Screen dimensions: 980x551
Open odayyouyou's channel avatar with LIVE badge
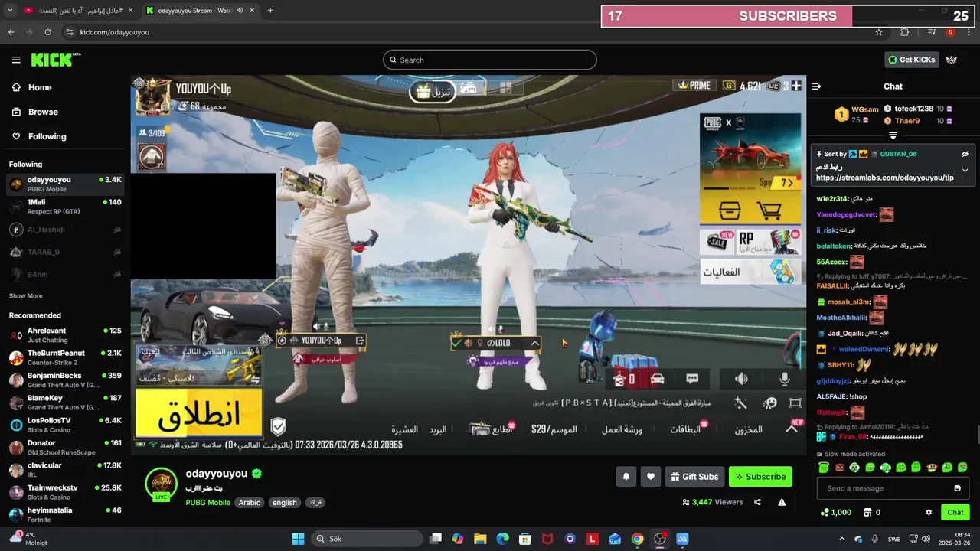point(162,484)
